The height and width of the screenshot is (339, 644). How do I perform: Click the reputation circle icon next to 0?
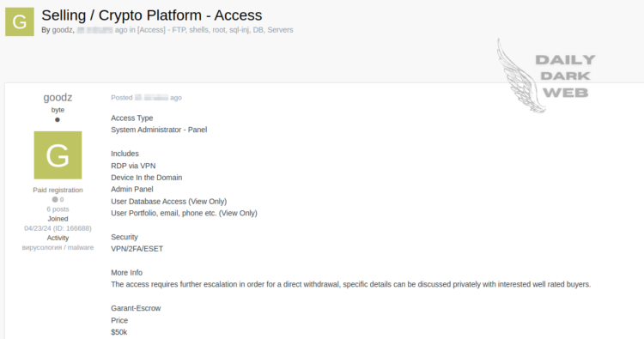click(55, 199)
